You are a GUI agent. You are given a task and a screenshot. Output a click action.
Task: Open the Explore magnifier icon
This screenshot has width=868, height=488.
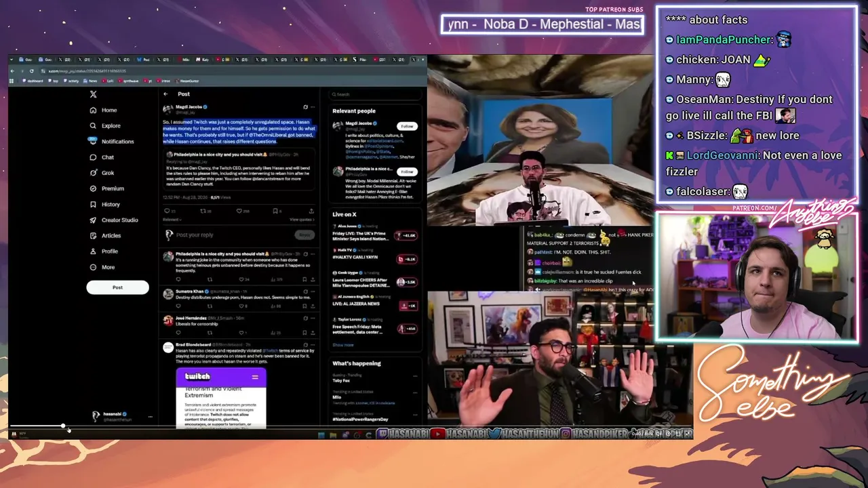(x=93, y=125)
